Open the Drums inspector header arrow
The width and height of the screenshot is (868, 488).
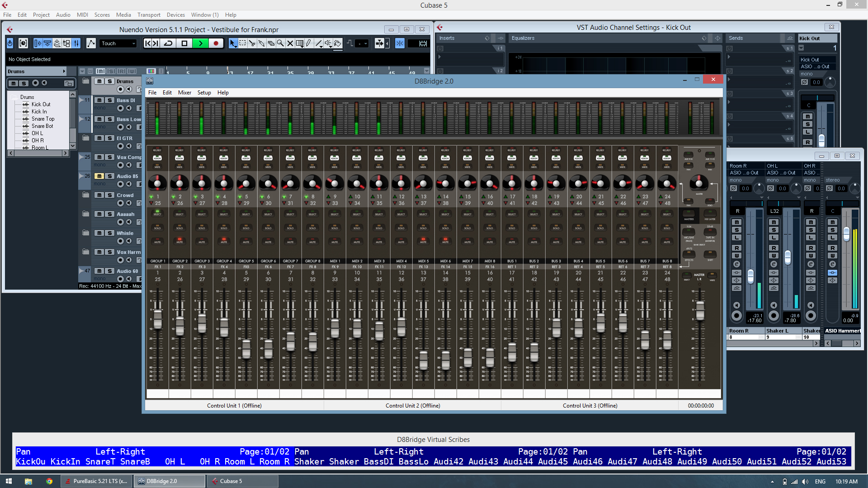pyautogui.click(x=64, y=71)
